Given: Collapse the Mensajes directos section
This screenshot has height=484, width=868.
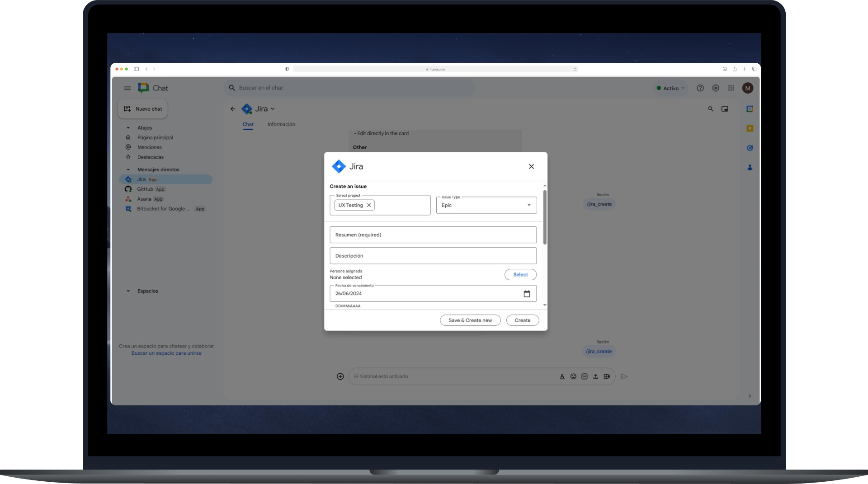Looking at the screenshot, I should point(128,170).
